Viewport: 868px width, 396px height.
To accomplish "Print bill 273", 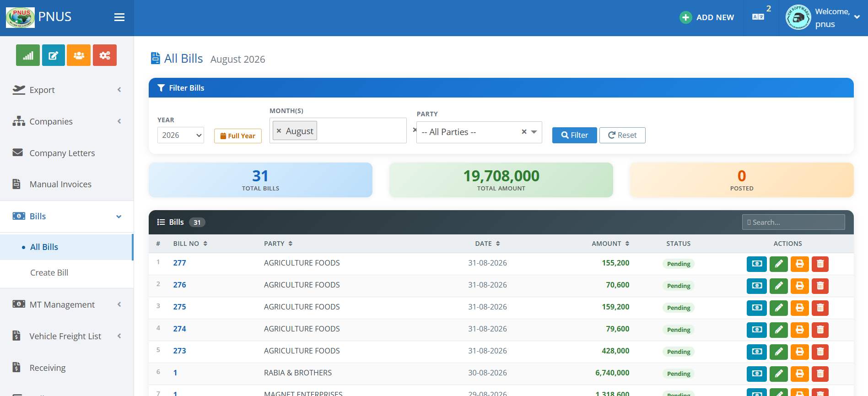I will click(x=800, y=352).
